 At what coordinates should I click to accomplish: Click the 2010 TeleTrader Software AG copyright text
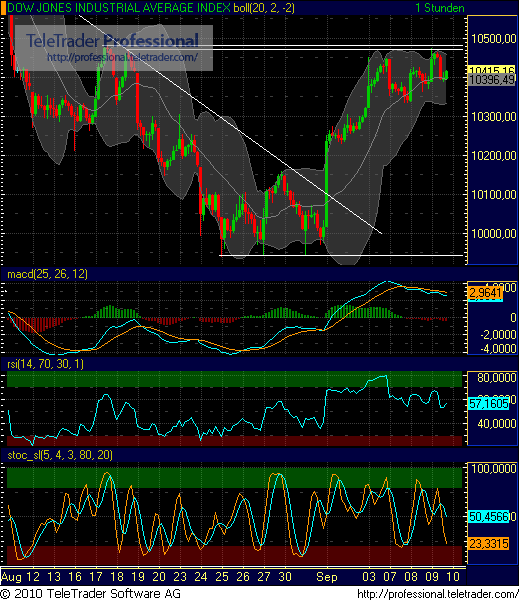91,593
